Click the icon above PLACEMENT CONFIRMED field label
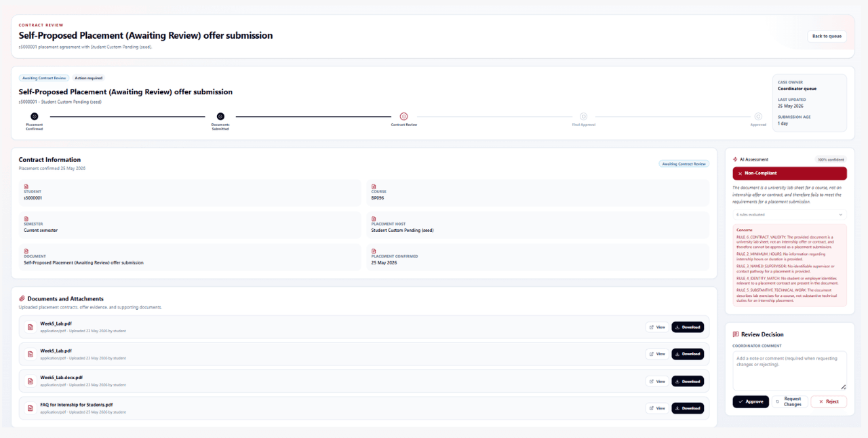This screenshot has width=868, height=438. pos(374,251)
